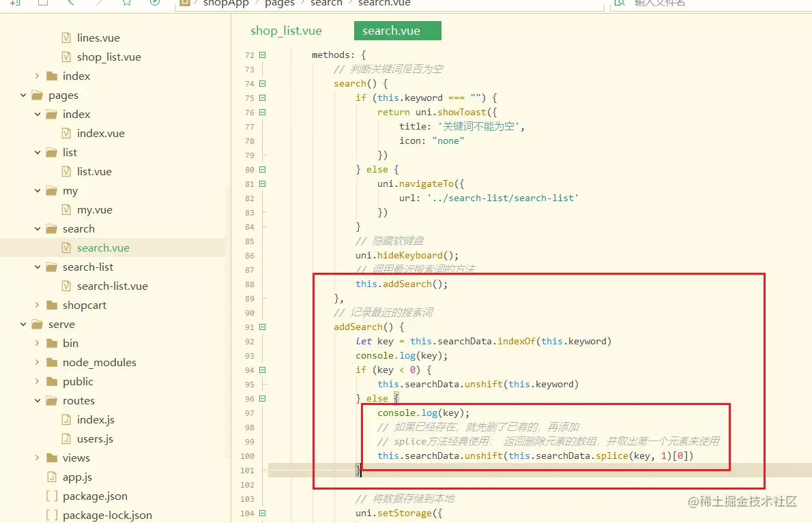This screenshot has width=812, height=523.
Task: Click the 'this.addSearch();' code on line 88
Action: pyautogui.click(x=401, y=284)
